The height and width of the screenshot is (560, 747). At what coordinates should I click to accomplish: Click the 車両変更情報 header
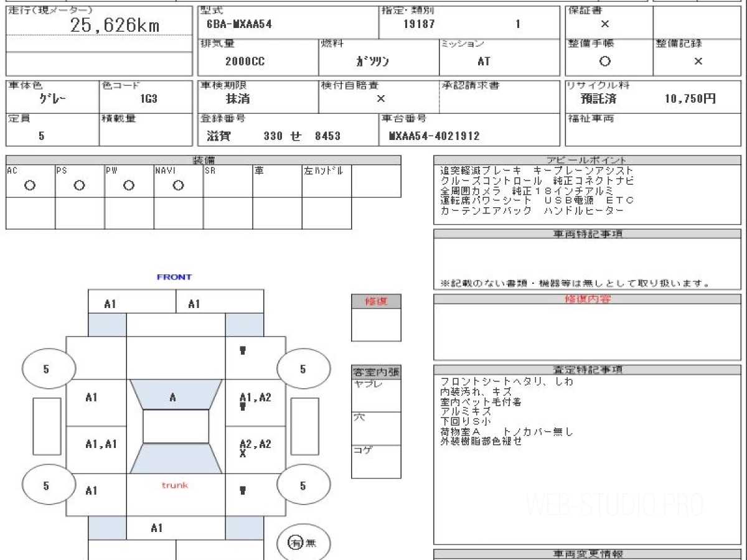coord(587,554)
